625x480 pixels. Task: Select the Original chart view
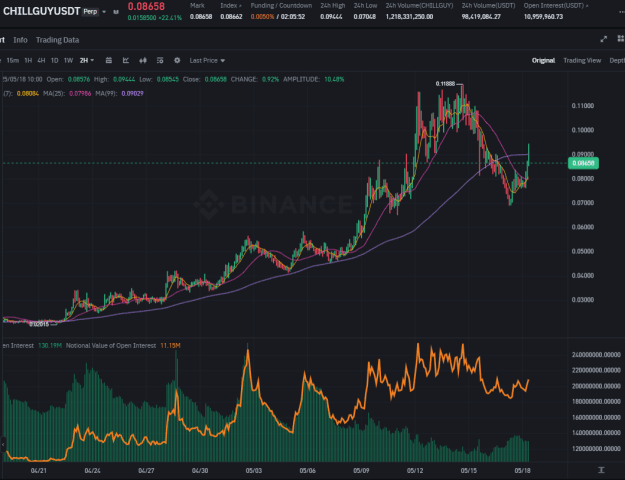tap(543, 60)
